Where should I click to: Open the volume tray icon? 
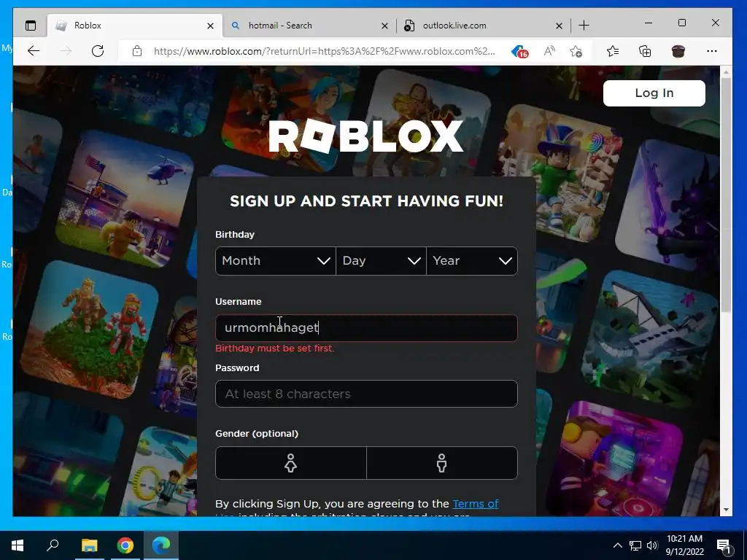point(651,545)
